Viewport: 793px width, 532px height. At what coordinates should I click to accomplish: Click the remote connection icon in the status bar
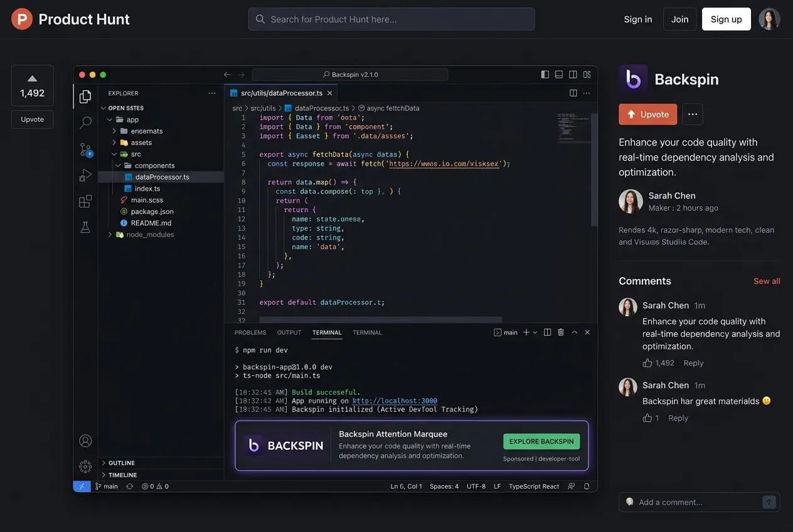(82, 486)
